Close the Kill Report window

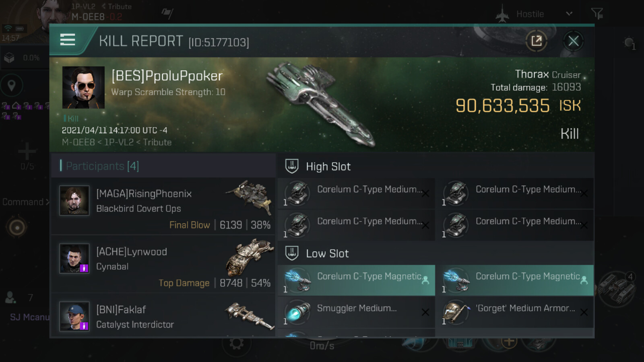(x=573, y=41)
